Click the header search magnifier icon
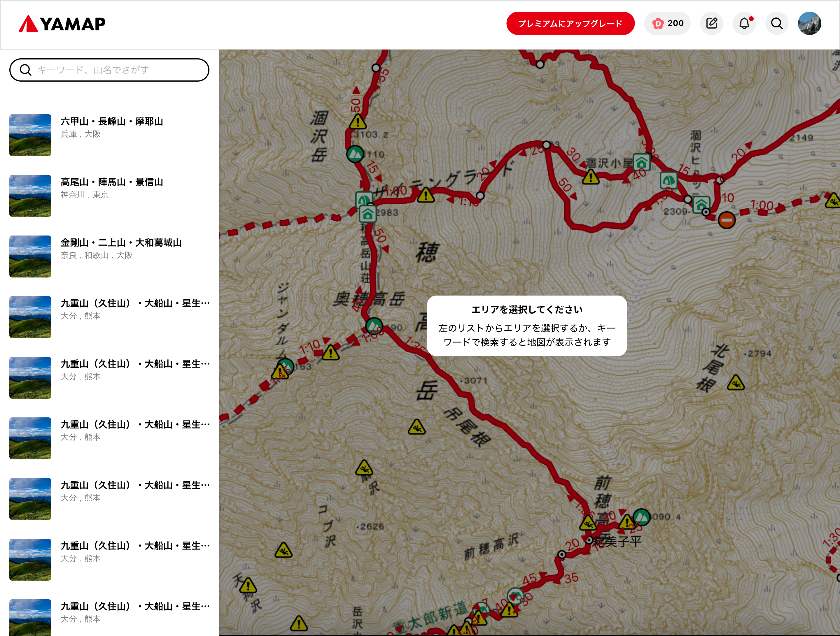840x636 pixels. [x=777, y=24]
